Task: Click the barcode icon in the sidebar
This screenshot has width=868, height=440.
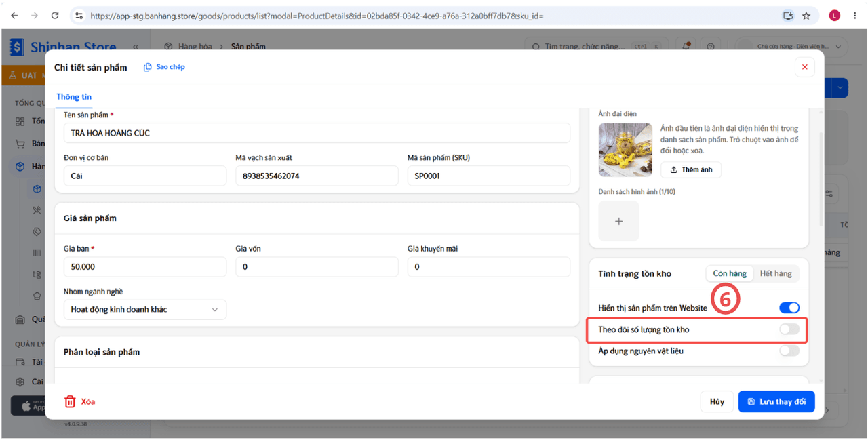Action: click(37, 253)
